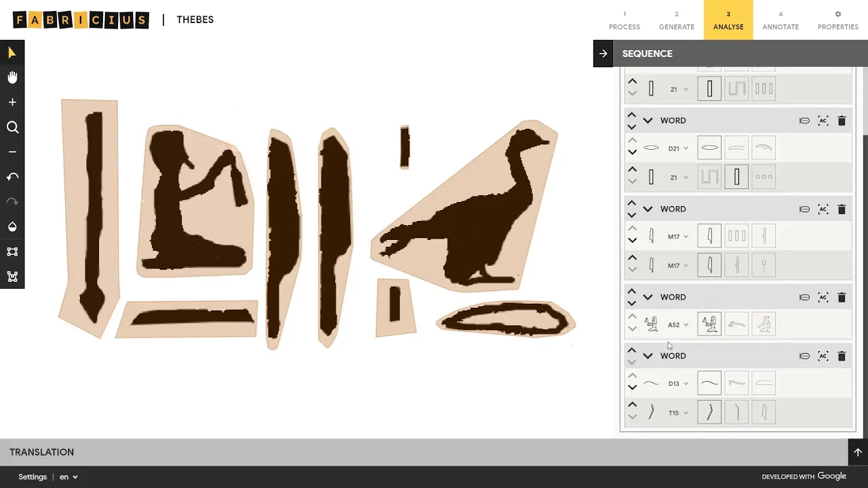Delete the WORD group containing A52
The height and width of the screenshot is (488, 868).
click(x=842, y=298)
